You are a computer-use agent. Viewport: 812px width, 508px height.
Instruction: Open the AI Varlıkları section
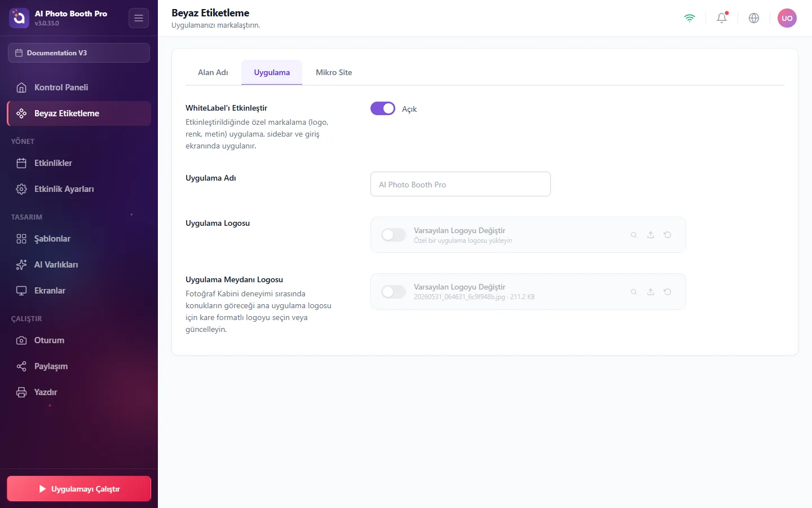tap(79, 265)
